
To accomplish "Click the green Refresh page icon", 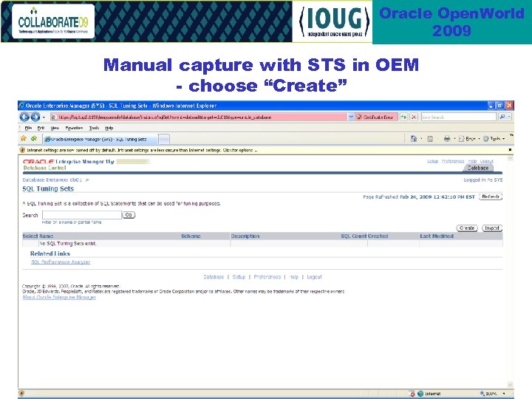I will click(403, 117).
